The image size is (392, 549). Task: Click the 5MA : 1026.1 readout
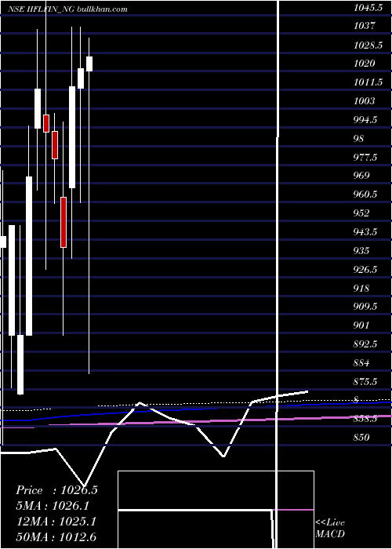[x=53, y=506]
